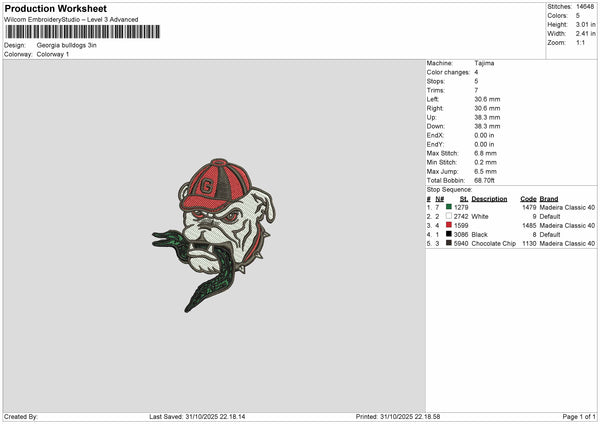
Task: Click the 'Stops:' label
Action: point(436,81)
